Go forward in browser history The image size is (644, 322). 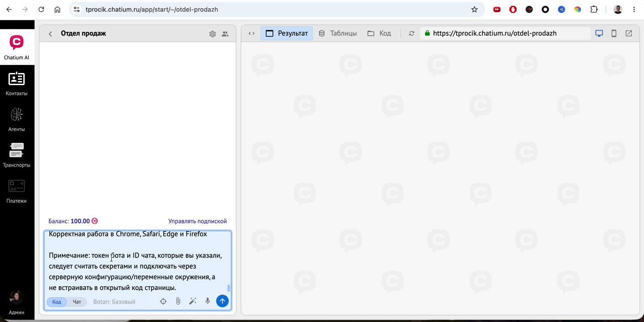click(25, 9)
